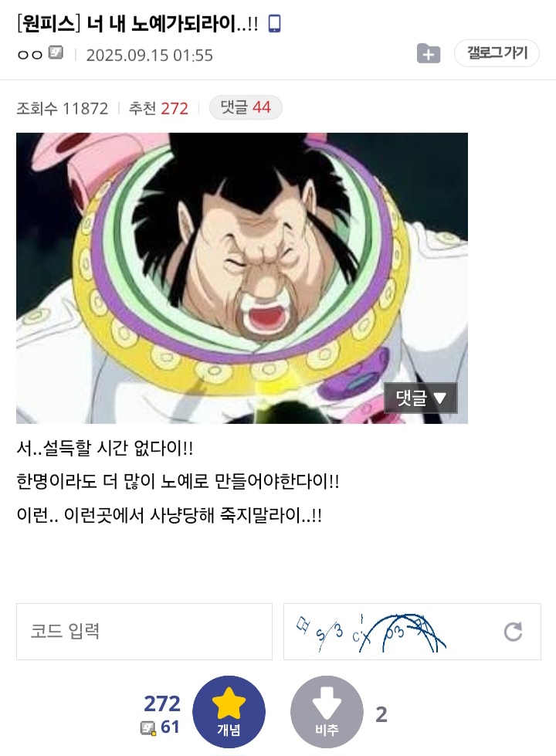Click the mobile phone icon beside the title
This screenshot has height=756, width=556.
coord(274,24)
